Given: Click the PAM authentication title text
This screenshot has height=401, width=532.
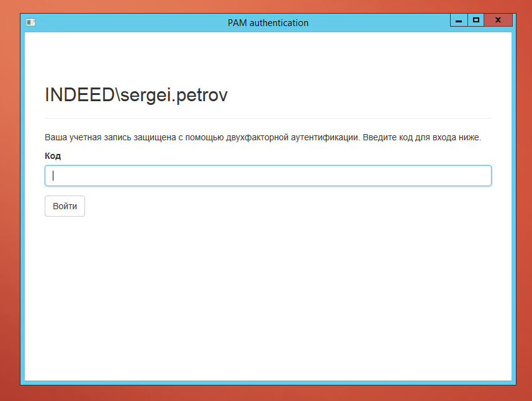Looking at the screenshot, I should click(268, 23).
